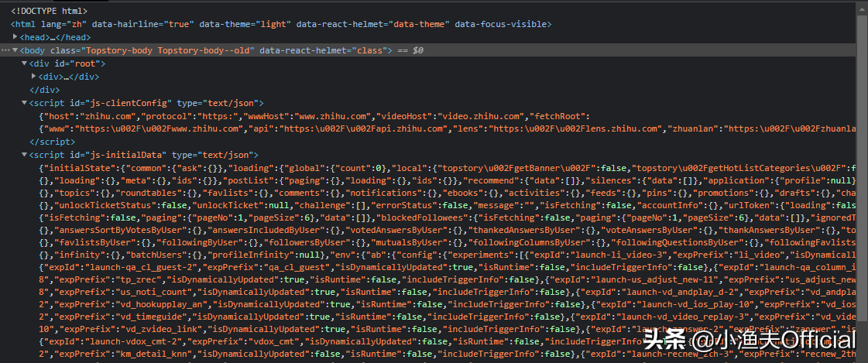Collapse the div id root node
Screen dimensions: 868x363
point(24,63)
